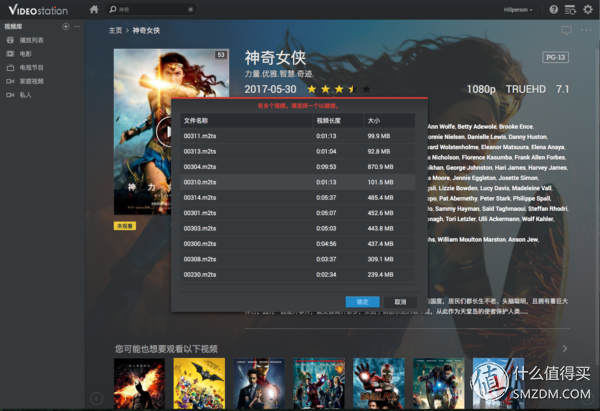Click cast member Danny Huston
Screen dimensions: 600x411
[528, 137]
